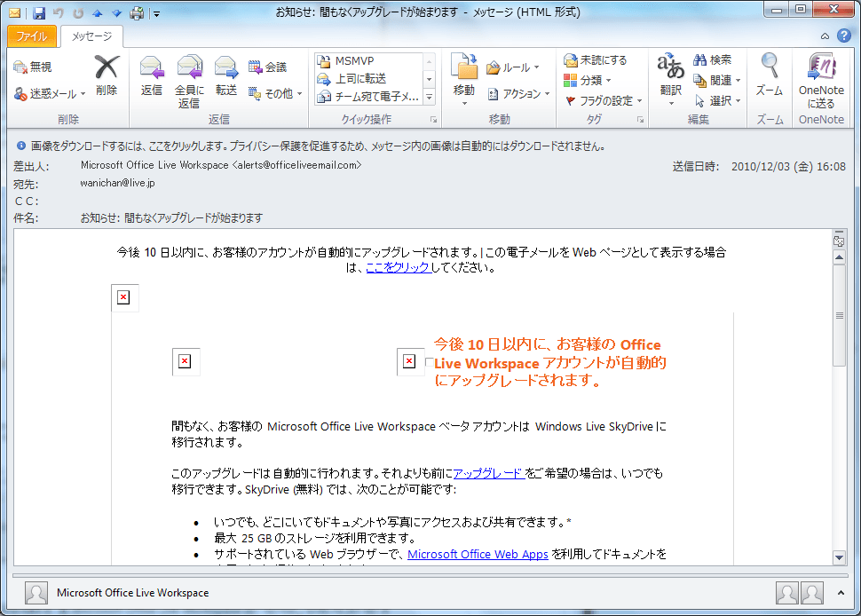Click the orange upgrade headline text
The width and height of the screenshot is (861, 616).
(x=549, y=362)
